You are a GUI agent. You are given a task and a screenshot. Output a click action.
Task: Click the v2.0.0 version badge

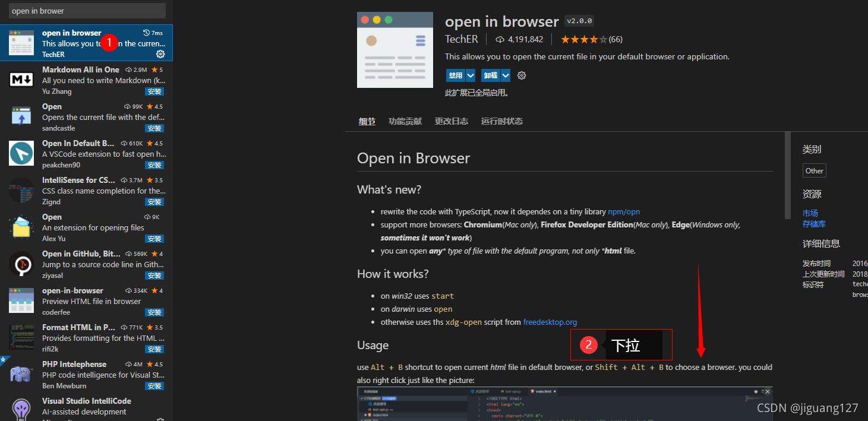click(579, 21)
